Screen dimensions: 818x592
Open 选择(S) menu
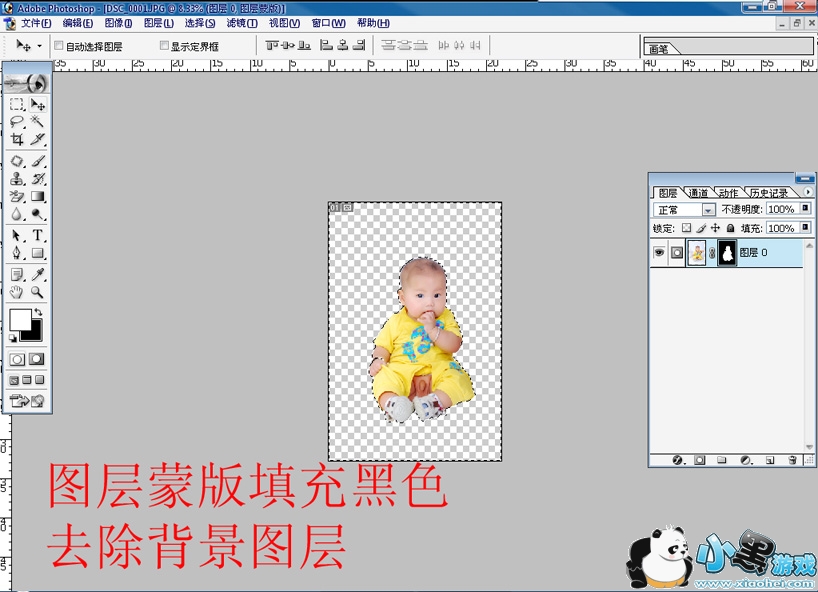(200, 23)
